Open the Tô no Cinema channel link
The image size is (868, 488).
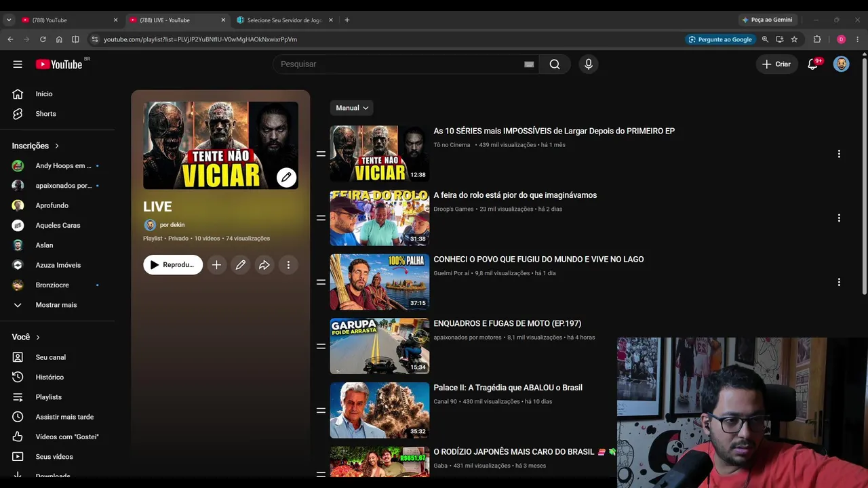point(452,145)
